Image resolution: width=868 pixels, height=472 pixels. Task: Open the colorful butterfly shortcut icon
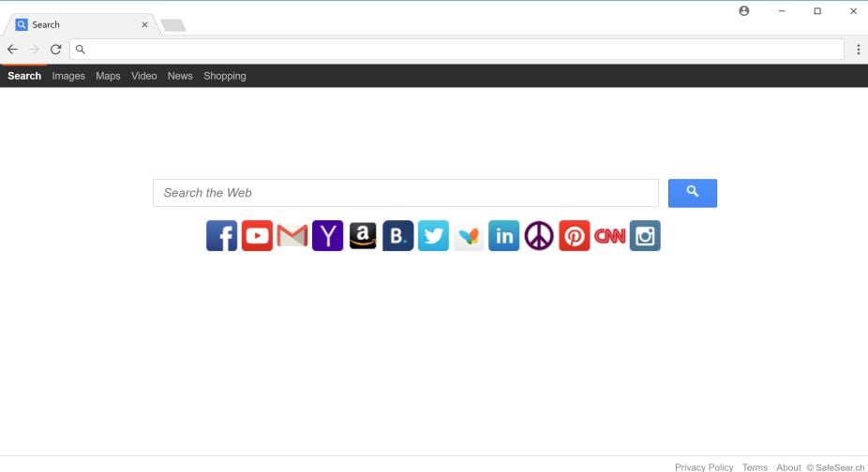point(469,236)
